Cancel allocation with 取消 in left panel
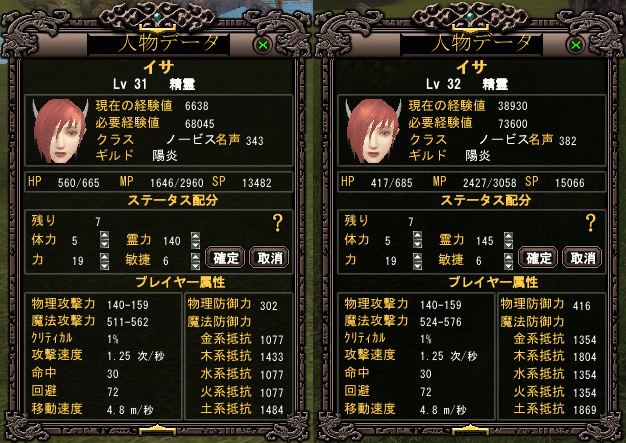The height and width of the screenshot is (443, 626). pos(269,257)
